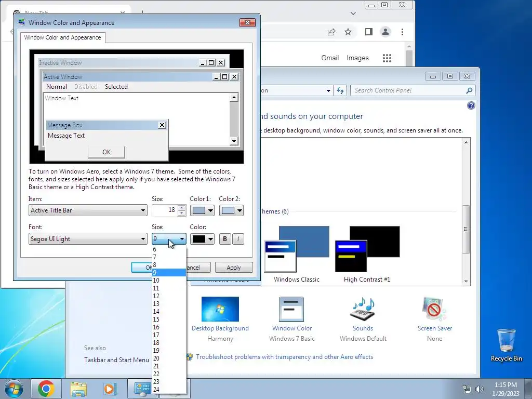Open Taskbar and Start Menu link
Image resolution: width=532 pixels, height=399 pixels.
116,360
